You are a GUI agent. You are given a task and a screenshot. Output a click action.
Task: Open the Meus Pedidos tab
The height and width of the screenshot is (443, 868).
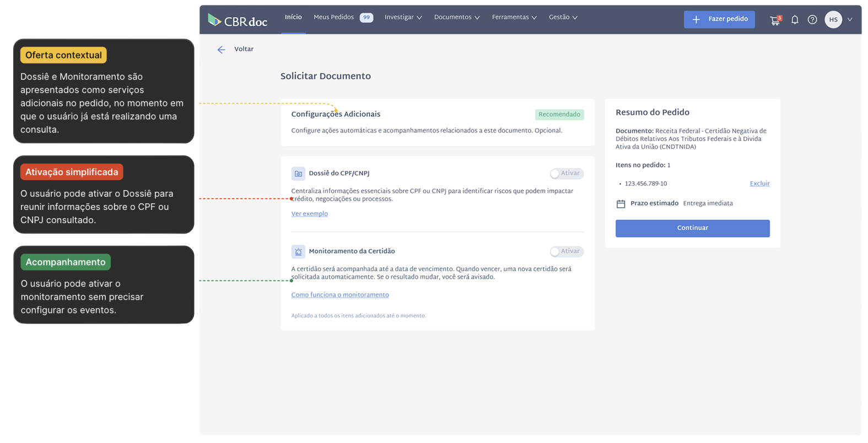(333, 18)
